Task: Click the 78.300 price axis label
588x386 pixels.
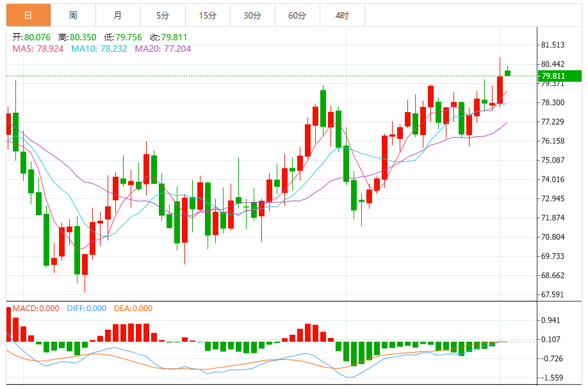Action: tap(553, 102)
